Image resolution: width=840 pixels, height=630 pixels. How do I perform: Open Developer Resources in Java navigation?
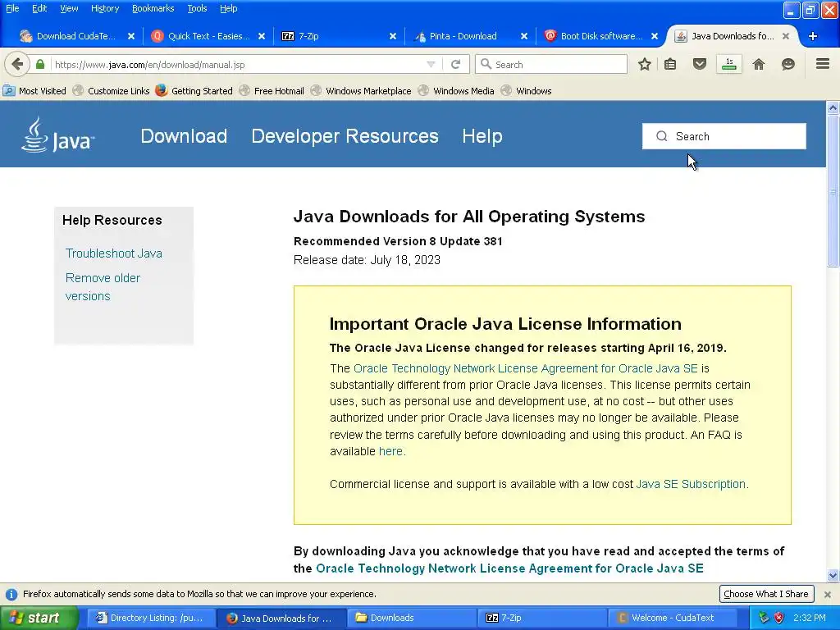click(345, 136)
